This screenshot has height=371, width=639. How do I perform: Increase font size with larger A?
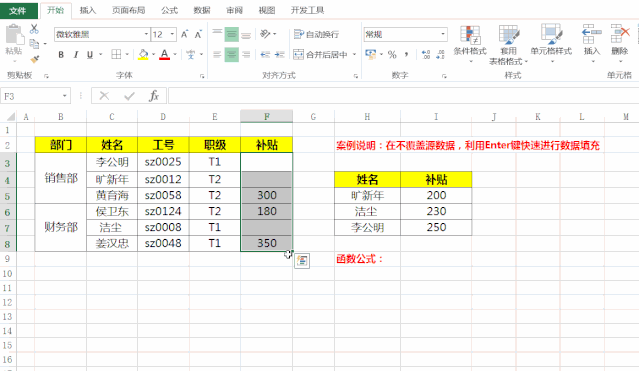(185, 35)
